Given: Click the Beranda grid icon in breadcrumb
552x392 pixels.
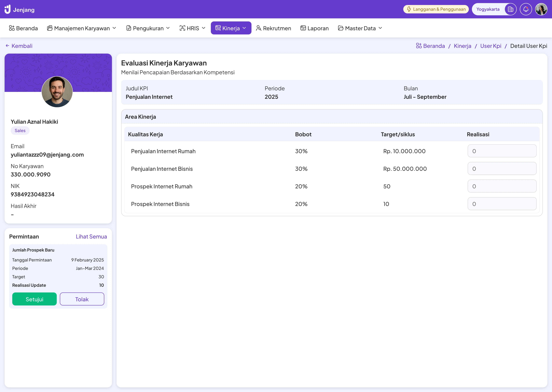Looking at the screenshot, I should pos(419,46).
